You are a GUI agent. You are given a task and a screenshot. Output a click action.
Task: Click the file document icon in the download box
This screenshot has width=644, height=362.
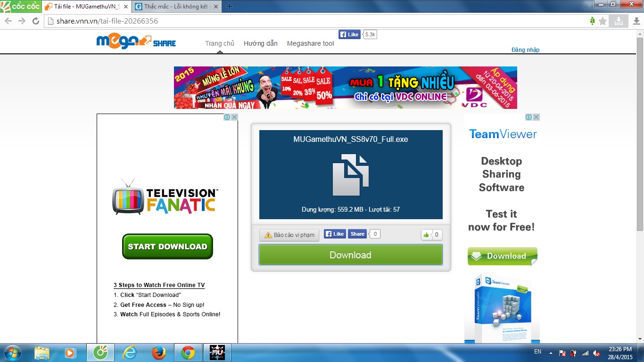coord(351,174)
